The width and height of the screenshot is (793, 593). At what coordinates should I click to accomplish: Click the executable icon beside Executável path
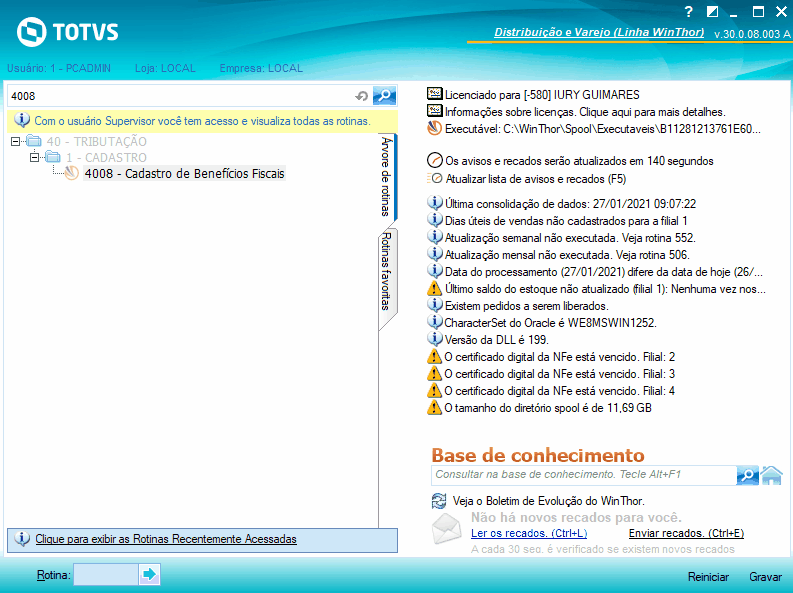(x=434, y=128)
